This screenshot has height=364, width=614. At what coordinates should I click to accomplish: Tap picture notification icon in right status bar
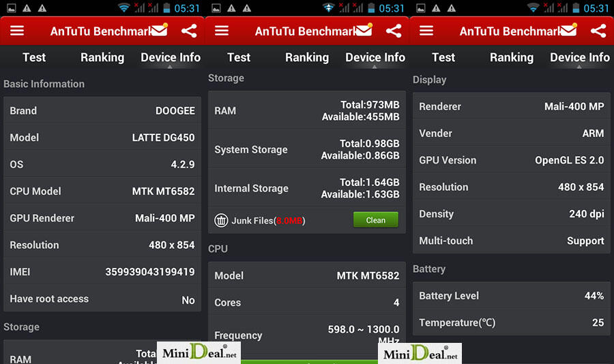tap(421, 8)
